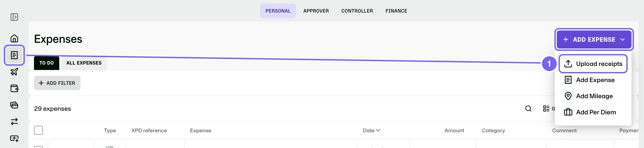Select all expenses with header checkbox

click(38, 131)
